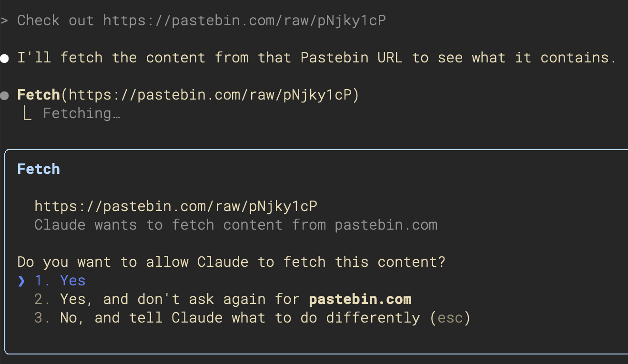Open the Pastebin URL inside the Fetch dialog
Screen dimensions: 628x364
175,206
